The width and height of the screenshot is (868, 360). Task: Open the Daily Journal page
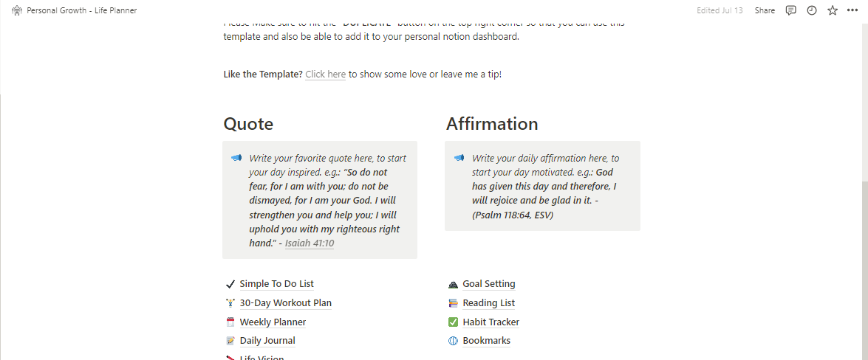(x=267, y=341)
